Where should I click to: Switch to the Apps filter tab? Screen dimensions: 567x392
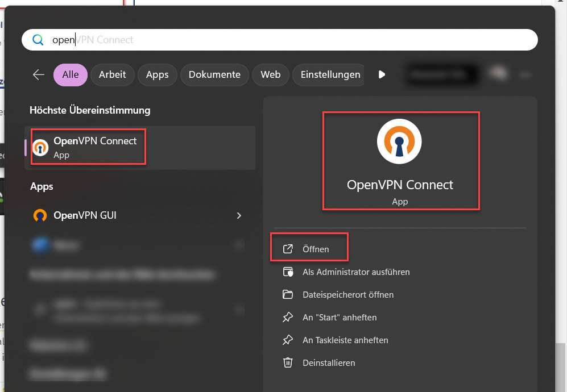coord(158,75)
